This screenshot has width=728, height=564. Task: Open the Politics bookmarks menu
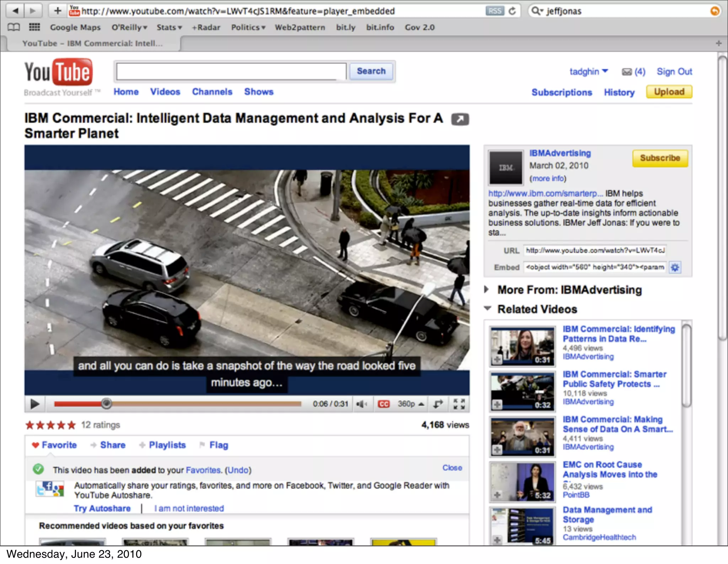coord(248,27)
